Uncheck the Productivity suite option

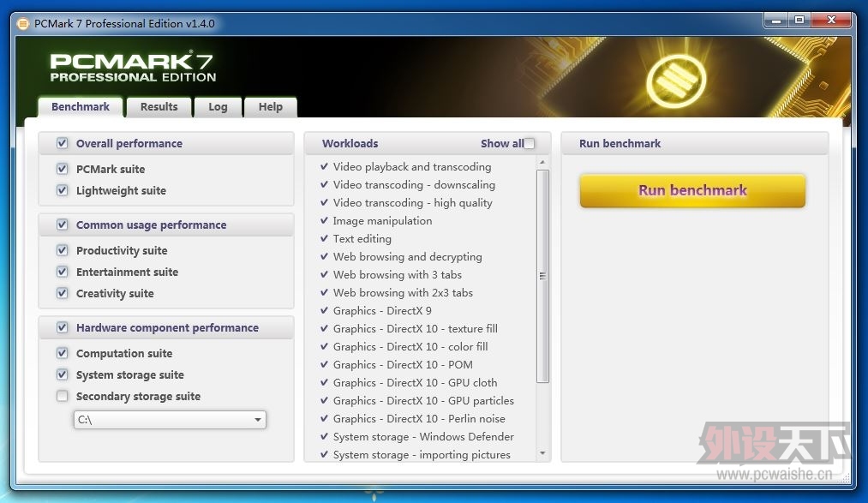coord(62,250)
